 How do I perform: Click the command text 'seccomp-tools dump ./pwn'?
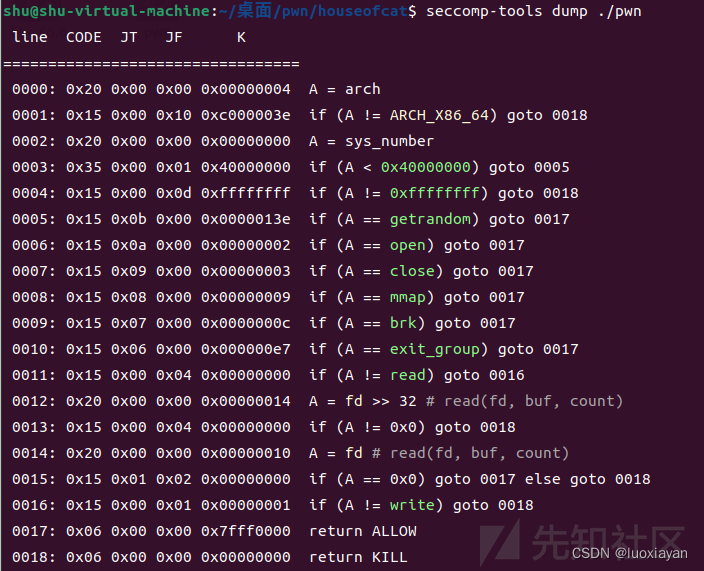coord(533,11)
